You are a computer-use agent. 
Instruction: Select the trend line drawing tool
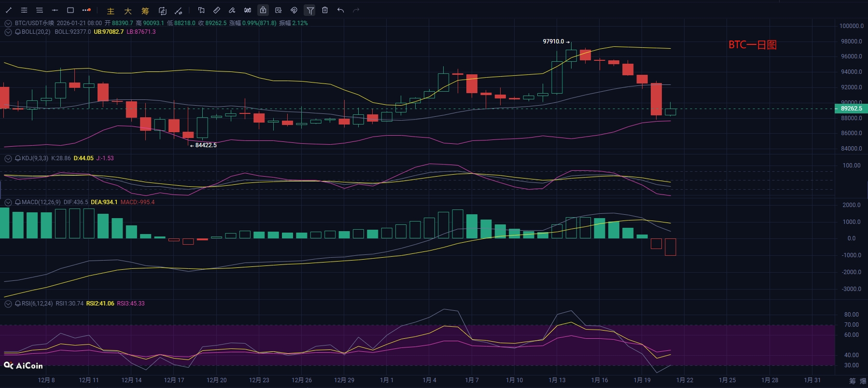coord(9,10)
